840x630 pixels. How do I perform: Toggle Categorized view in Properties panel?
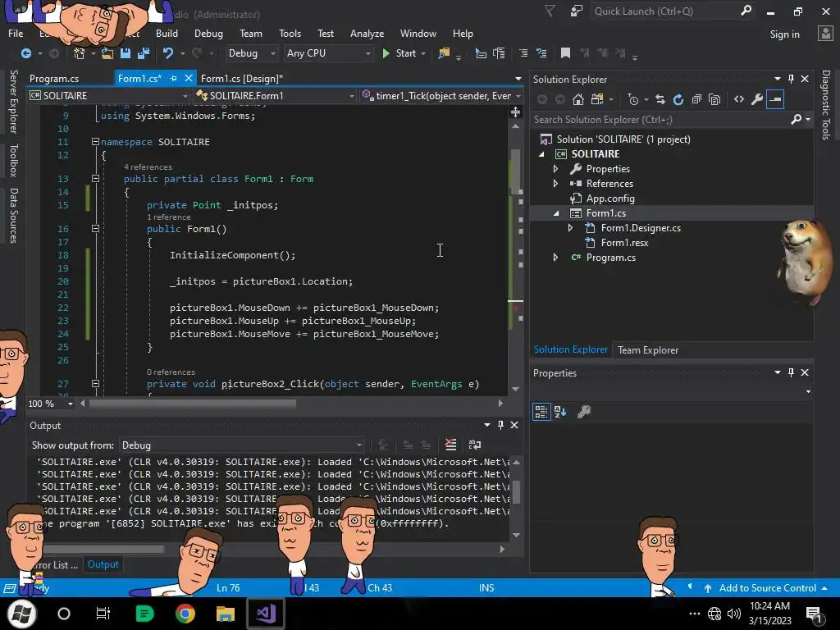tap(541, 412)
